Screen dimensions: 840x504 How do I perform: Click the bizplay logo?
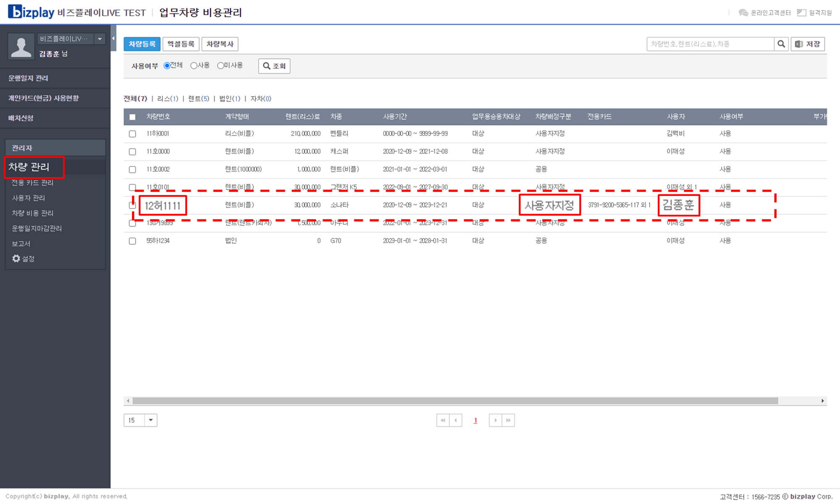click(31, 12)
